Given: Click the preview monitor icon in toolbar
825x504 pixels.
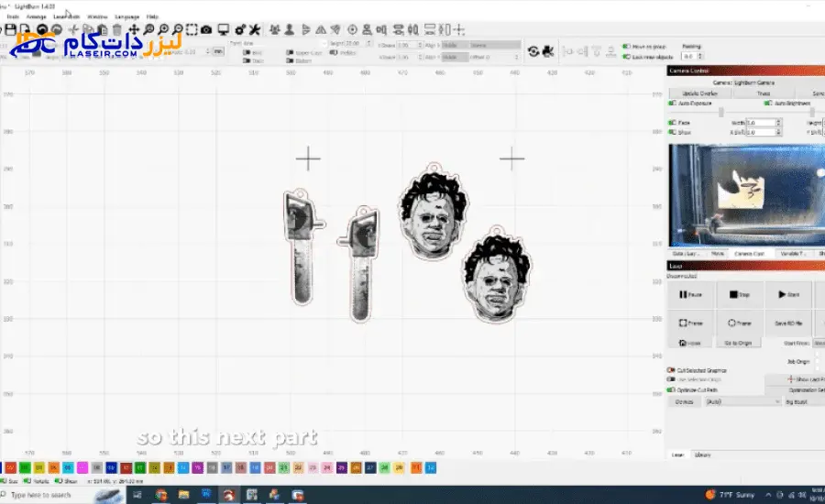Looking at the screenshot, I should (224, 30).
